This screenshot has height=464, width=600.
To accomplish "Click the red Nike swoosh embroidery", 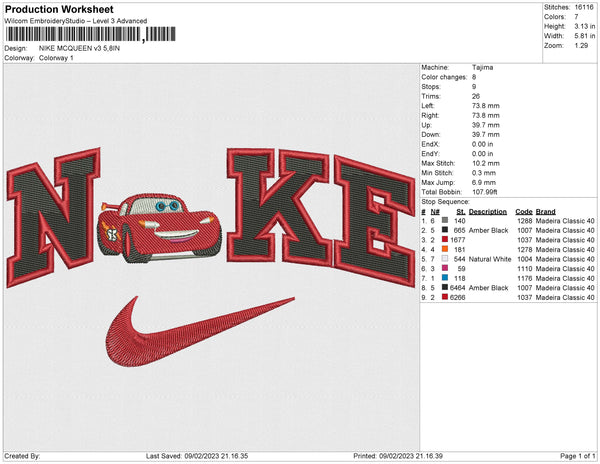I will click(x=200, y=332).
